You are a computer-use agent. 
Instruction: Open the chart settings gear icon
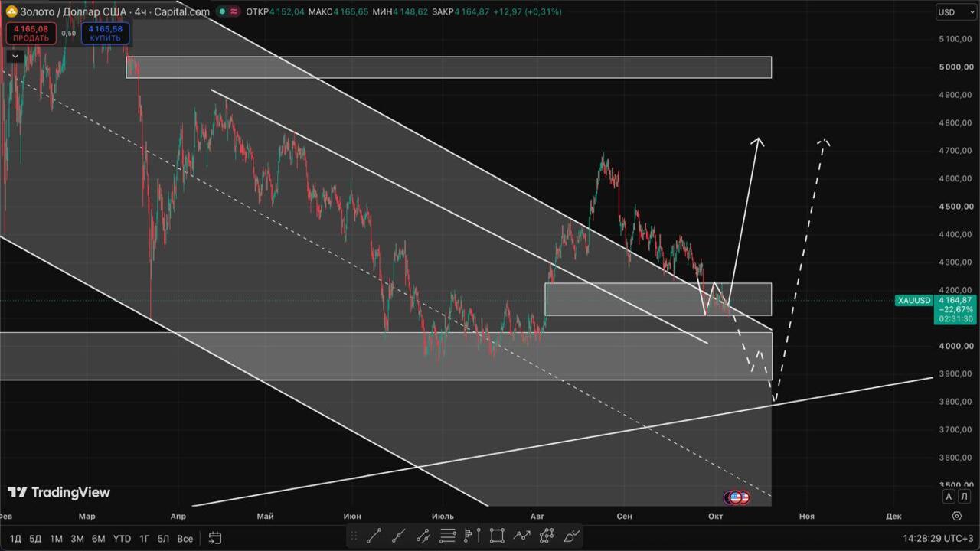tap(955, 516)
